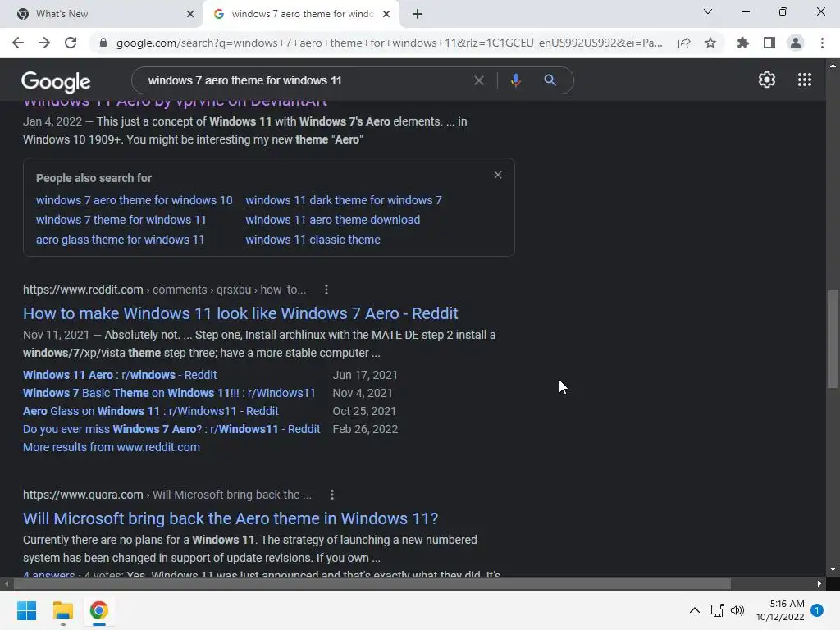Open related search windows 11 aero theme download
840x630 pixels.
coord(333,220)
